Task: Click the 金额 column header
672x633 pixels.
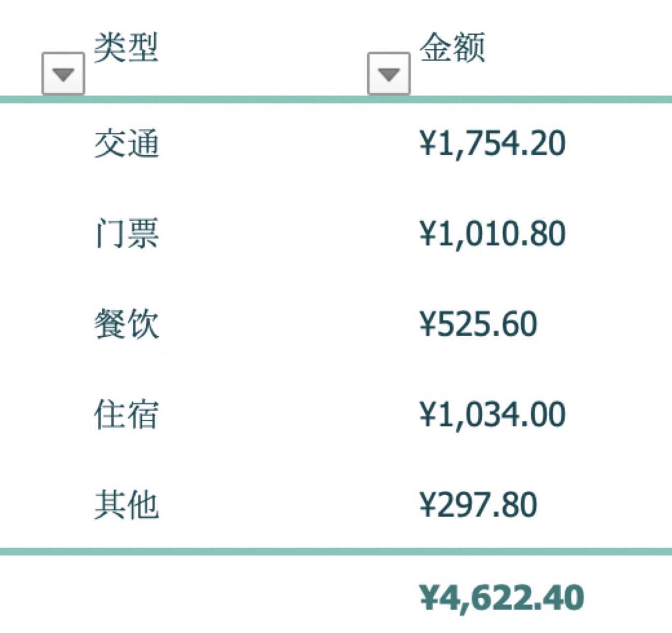Action: click(452, 48)
